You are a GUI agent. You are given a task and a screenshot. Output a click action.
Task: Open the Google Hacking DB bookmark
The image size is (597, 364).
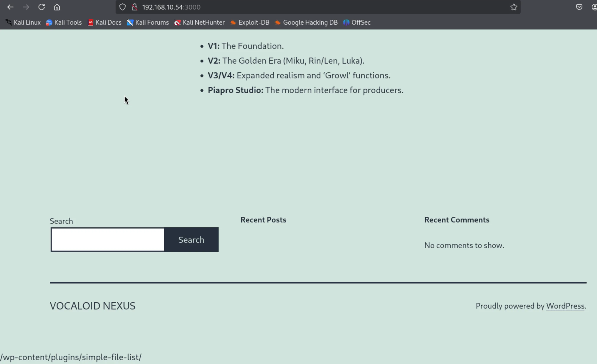(x=306, y=22)
